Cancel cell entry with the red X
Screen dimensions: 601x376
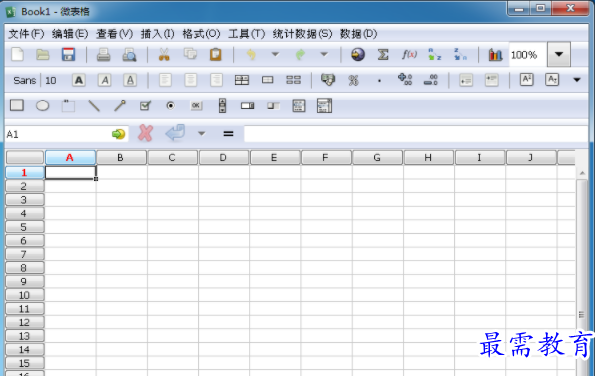(145, 133)
